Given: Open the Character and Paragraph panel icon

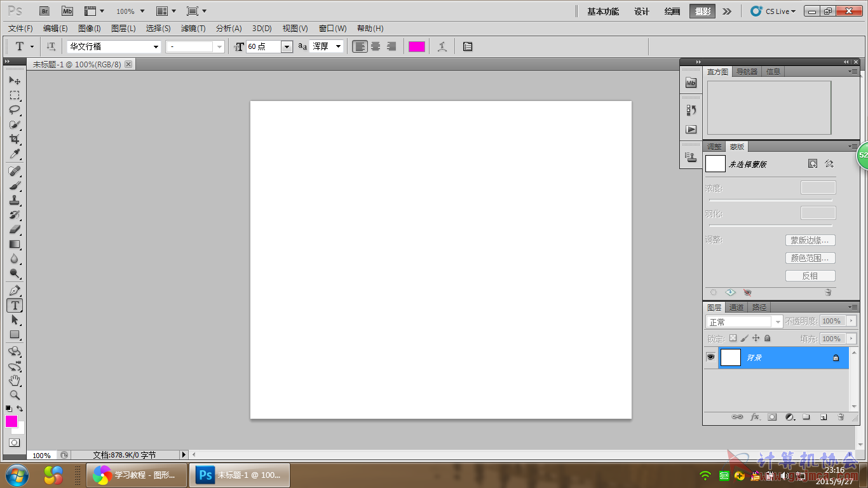Looking at the screenshot, I should 468,46.
